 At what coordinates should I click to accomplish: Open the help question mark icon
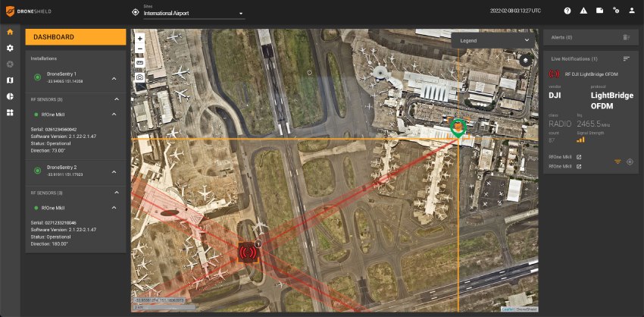point(567,11)
